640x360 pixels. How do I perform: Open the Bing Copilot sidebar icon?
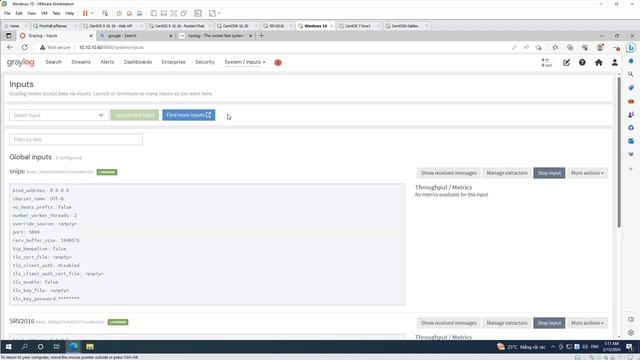tap(631, 48)
